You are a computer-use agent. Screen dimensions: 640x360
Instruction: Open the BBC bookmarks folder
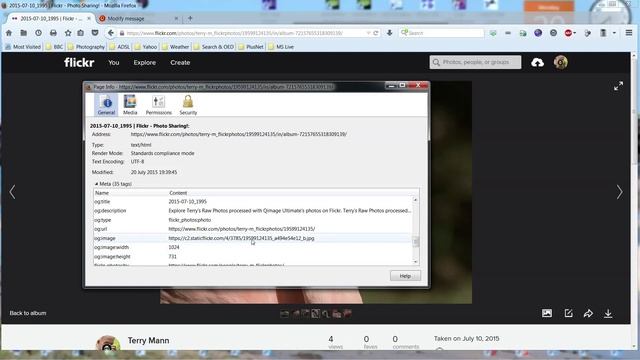55,47
